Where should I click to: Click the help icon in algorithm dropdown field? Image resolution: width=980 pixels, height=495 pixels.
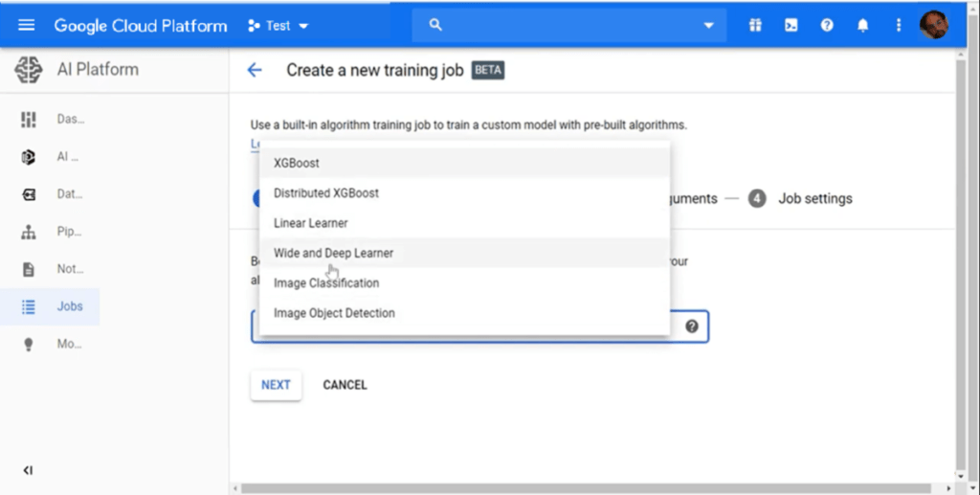(691, 326)
